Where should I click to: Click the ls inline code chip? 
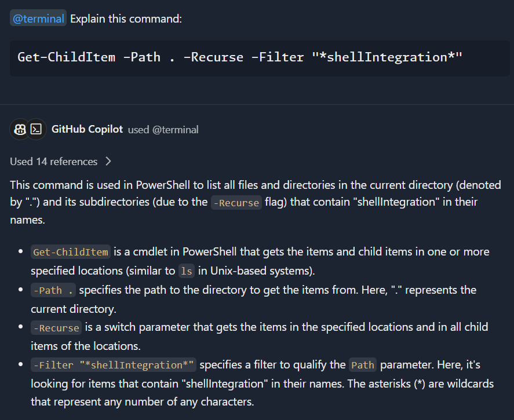185,271
